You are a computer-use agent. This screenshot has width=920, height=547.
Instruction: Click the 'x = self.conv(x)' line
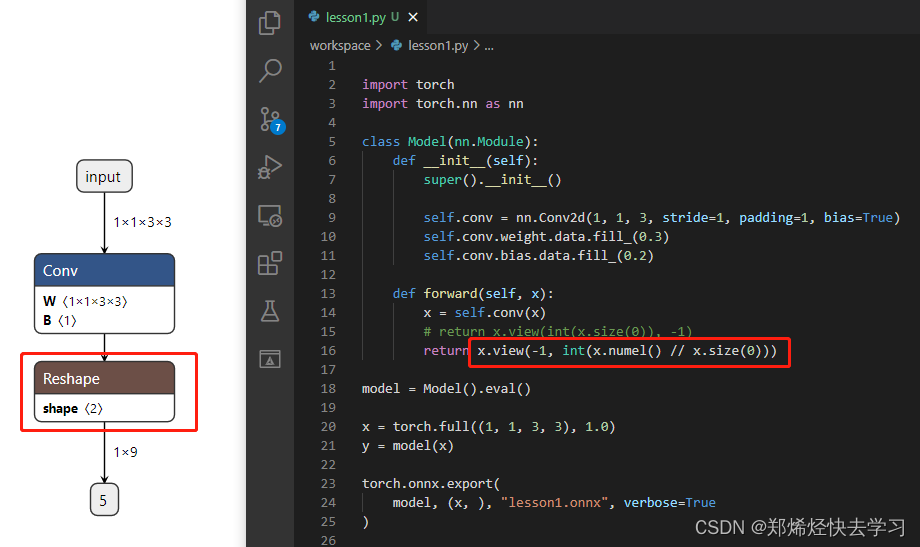485,313
